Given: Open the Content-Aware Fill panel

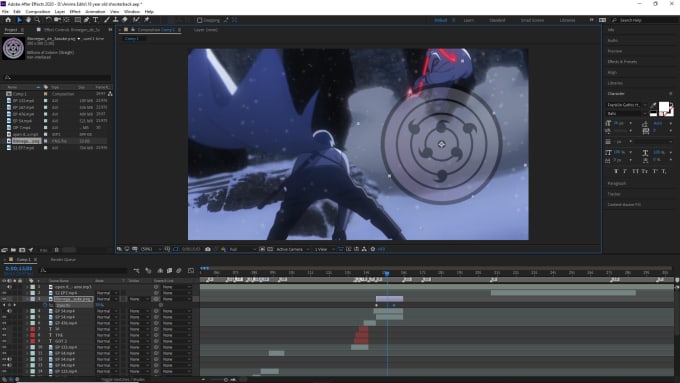Looking at the screenshot, I should (x=624, y=204).
